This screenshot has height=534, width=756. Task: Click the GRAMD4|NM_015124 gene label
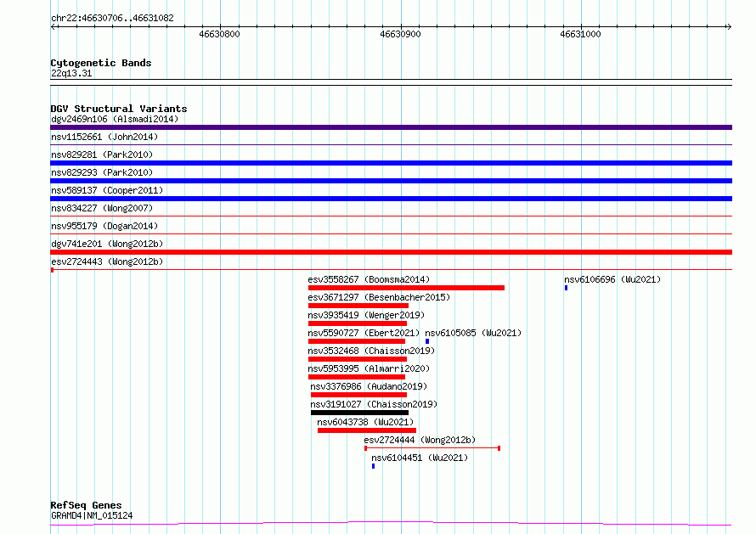pyautogui.click(x=92, y=515)
